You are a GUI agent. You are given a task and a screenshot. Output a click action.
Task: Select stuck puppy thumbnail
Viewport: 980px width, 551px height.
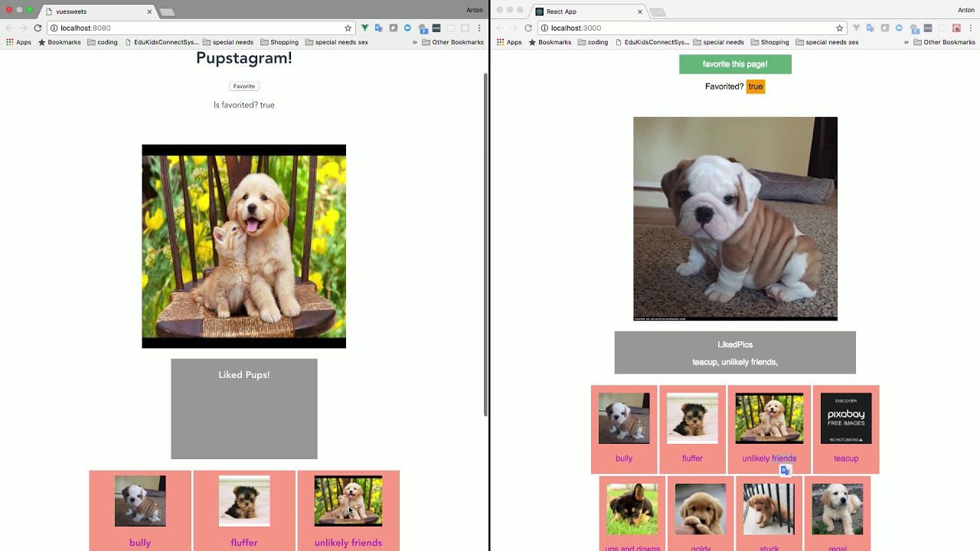769,509
